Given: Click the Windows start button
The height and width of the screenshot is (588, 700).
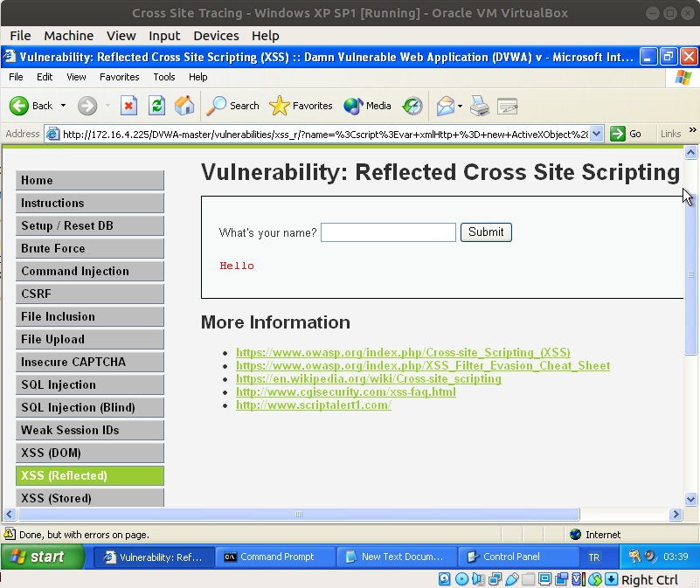Looking at the screenshot, I should coord(43,557).
